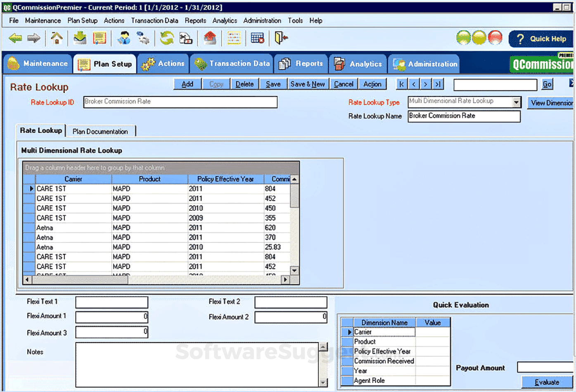The height and width of the screenshot is (392, 576).
Task: Sort grid by Policy Effective Year column header
Action: 225,179
